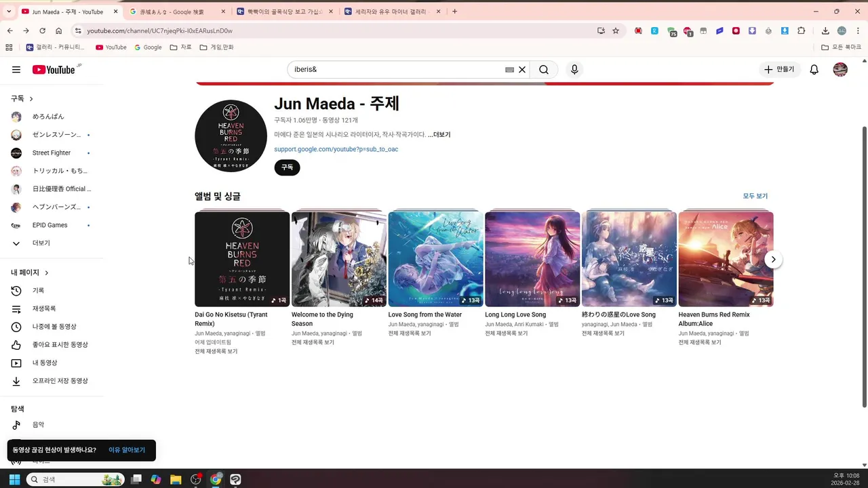
Task: Click the Windows taskbar search box
Action: [x=75, y=479]
